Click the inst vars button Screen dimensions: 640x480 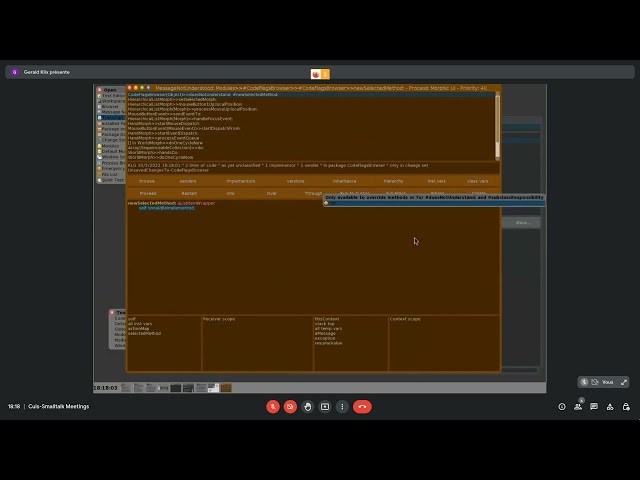[436, 181]
